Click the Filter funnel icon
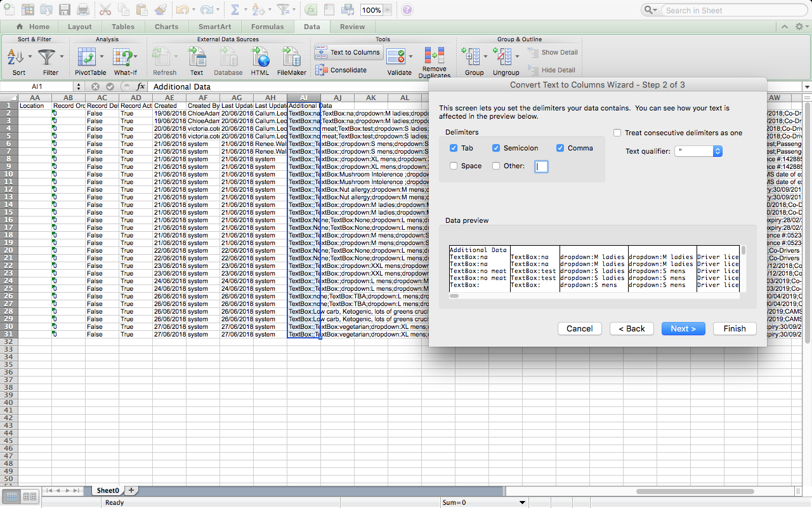This screenshot has height=508, width=812. coord(47,58)
